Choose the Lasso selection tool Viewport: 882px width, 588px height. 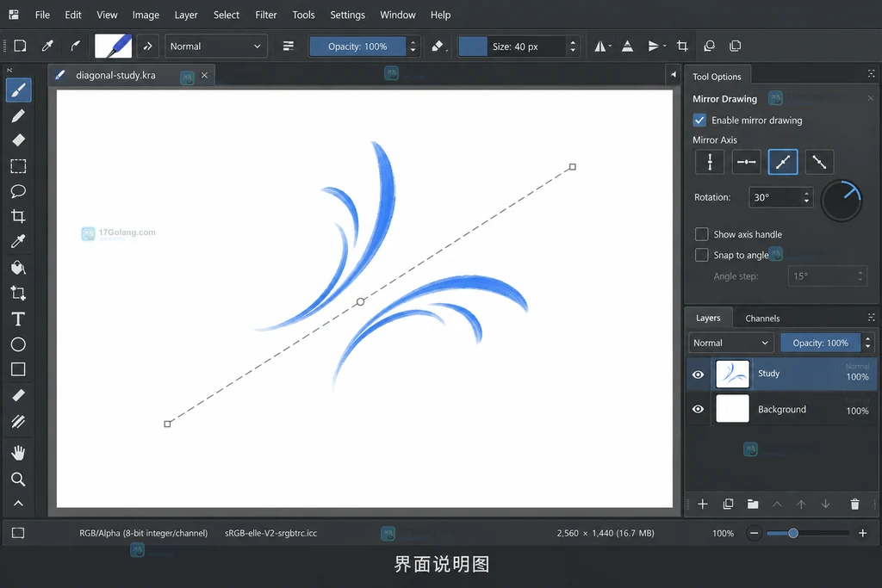point(19,191)
